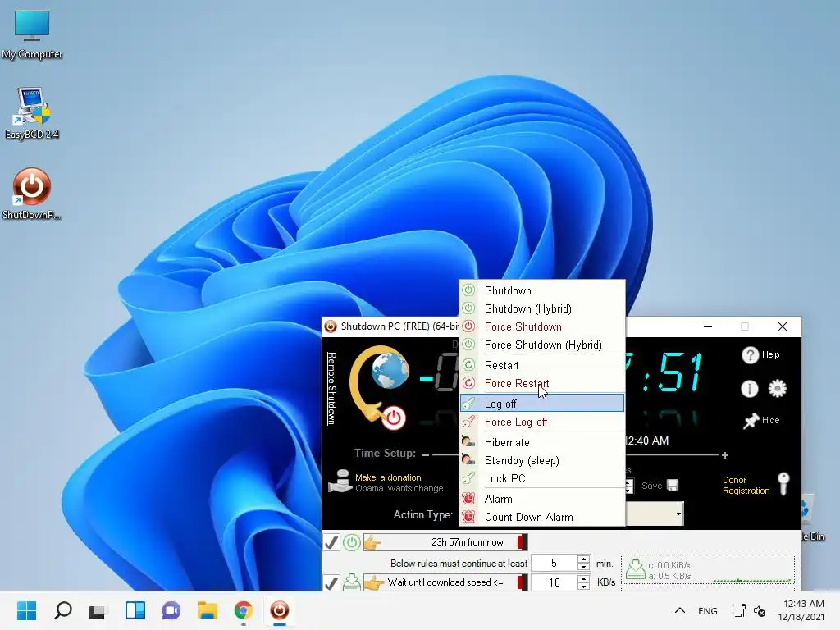Screen dimensions: 840x630
Task: Click the Save label
Action: [x=651, y=486]
